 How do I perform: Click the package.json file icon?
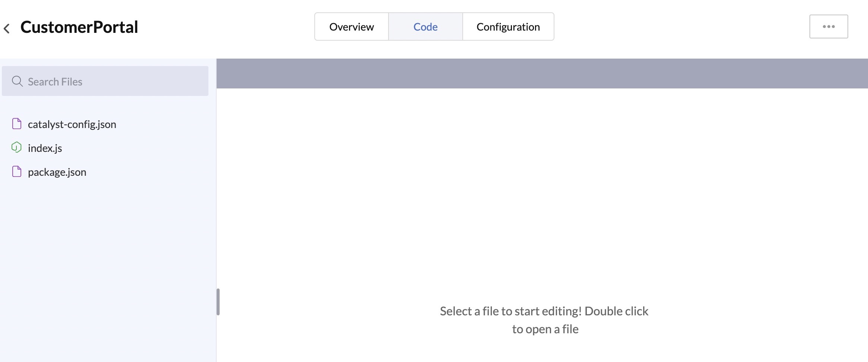click(x=17, y=172)
